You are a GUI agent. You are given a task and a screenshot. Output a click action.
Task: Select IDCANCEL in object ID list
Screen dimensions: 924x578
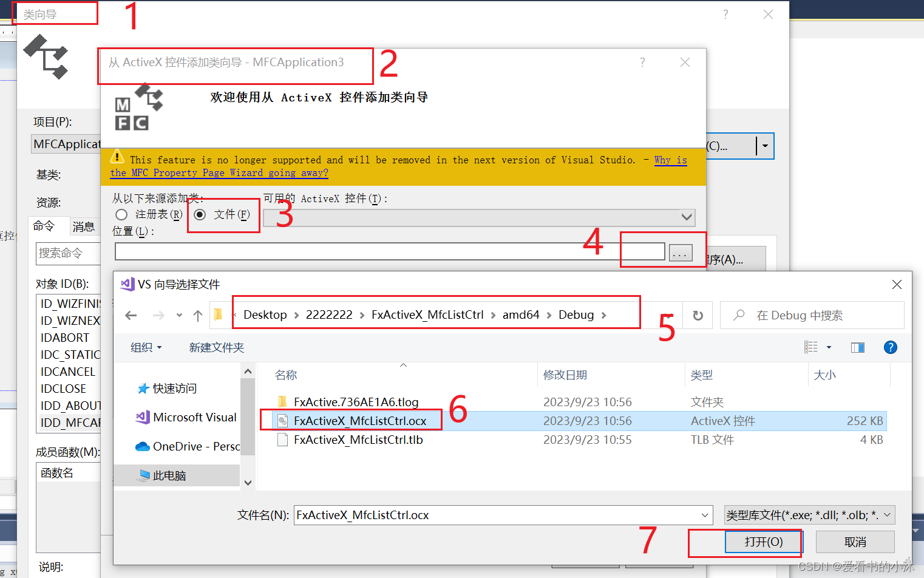pyautogui.click(x=68, y=372)
